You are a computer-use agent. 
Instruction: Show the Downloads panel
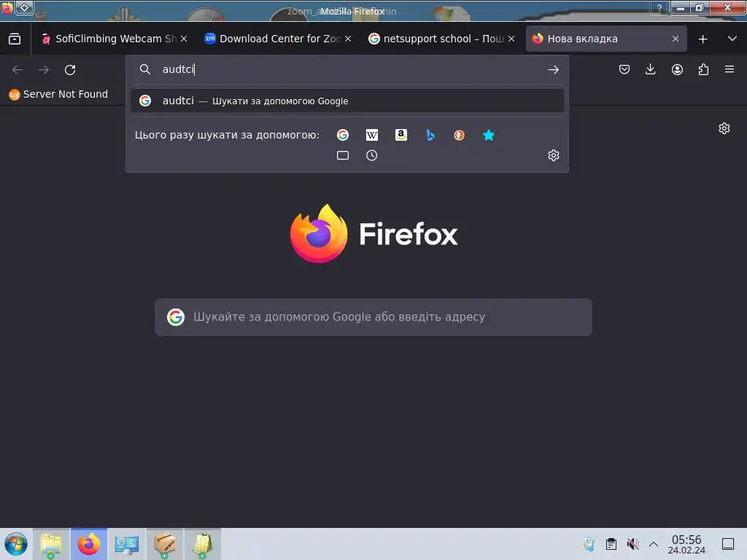pyautogui.click(x=650, y=69)
